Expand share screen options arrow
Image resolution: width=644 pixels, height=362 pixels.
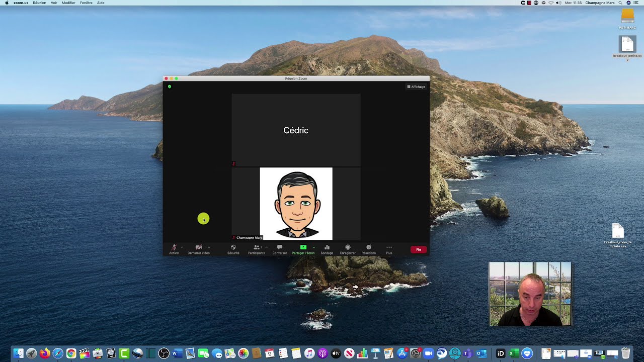[x=313, y=247]
